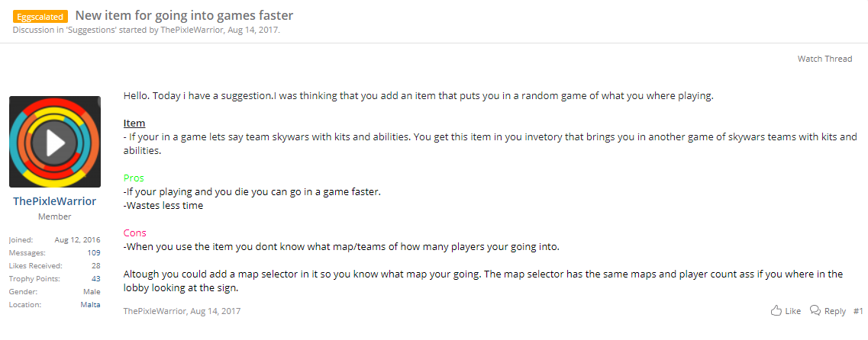
Task: Click the thread title text
Action: pyautogui.click(x=184, y=15)
